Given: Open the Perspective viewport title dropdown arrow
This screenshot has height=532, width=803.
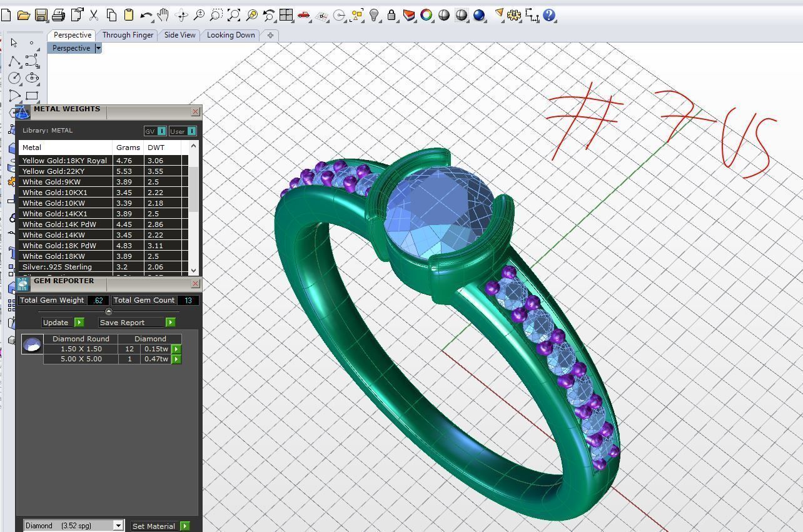Looking at the screenshot, I should coord(98,48).
